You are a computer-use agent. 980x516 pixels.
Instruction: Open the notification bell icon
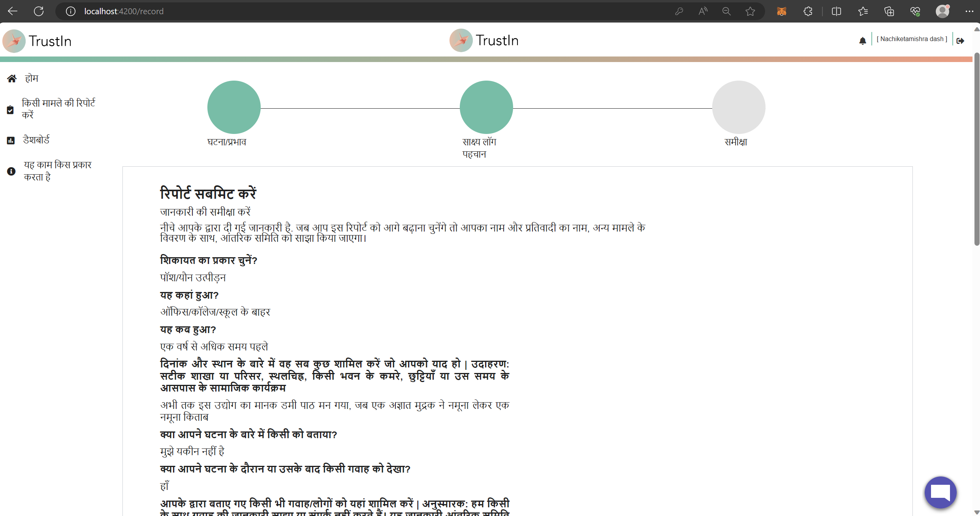(863, 40)
